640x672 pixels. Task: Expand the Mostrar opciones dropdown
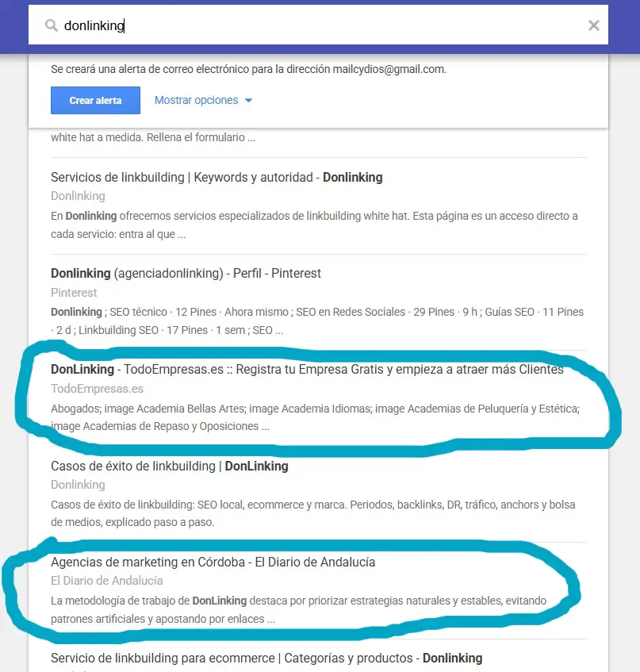tap(204, 100)
